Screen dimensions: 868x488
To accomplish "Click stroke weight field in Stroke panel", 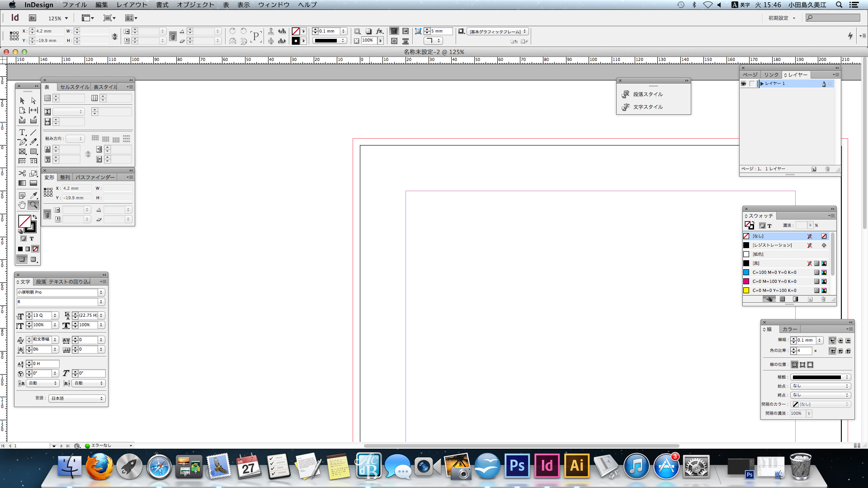I will (x=806, y=340).
